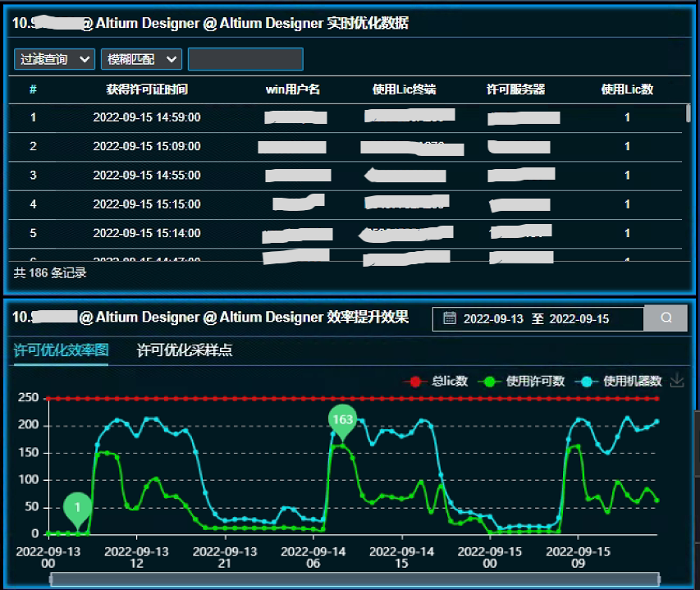Click x-axis label 2022-09-14 15
The image size is (700, 590).
coord(402,557)
